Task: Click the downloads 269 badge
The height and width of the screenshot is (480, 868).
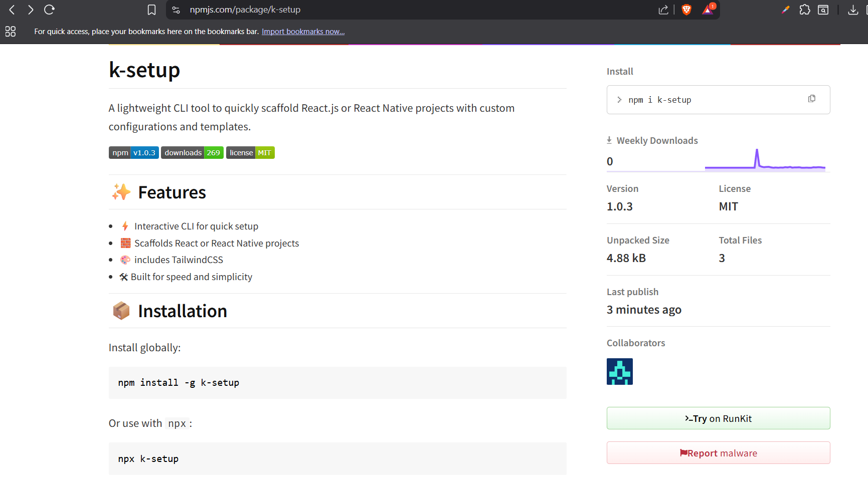Action: [192, 153]
